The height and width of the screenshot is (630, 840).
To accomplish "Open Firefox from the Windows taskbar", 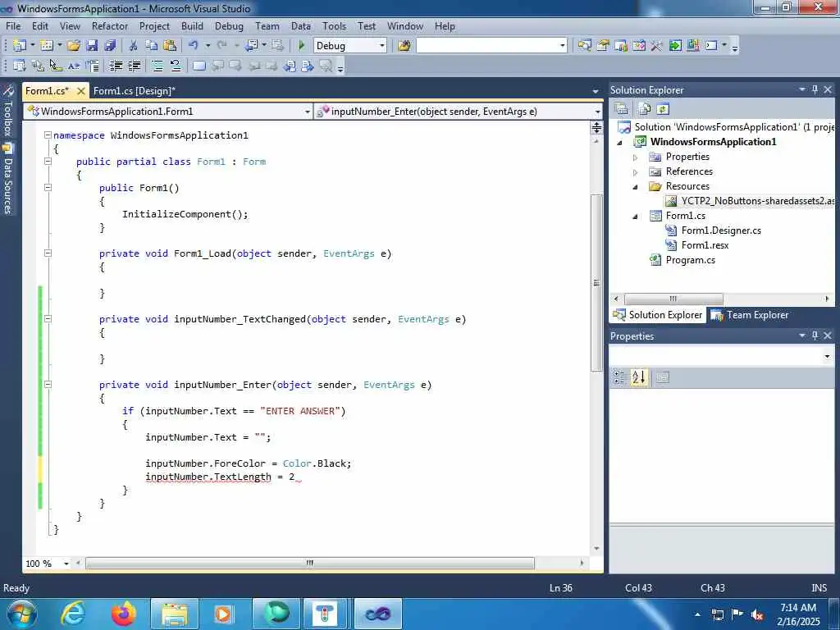I will 123,614.
